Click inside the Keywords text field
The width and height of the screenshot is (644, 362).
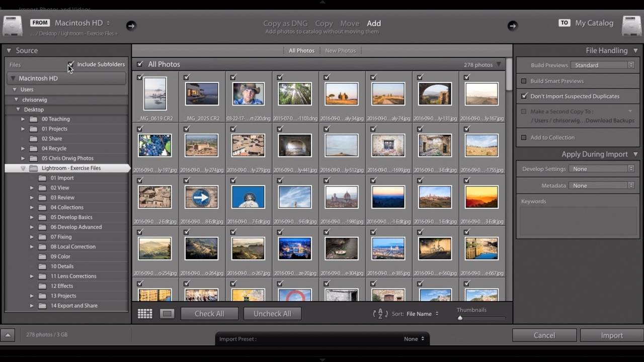[578, 221]
